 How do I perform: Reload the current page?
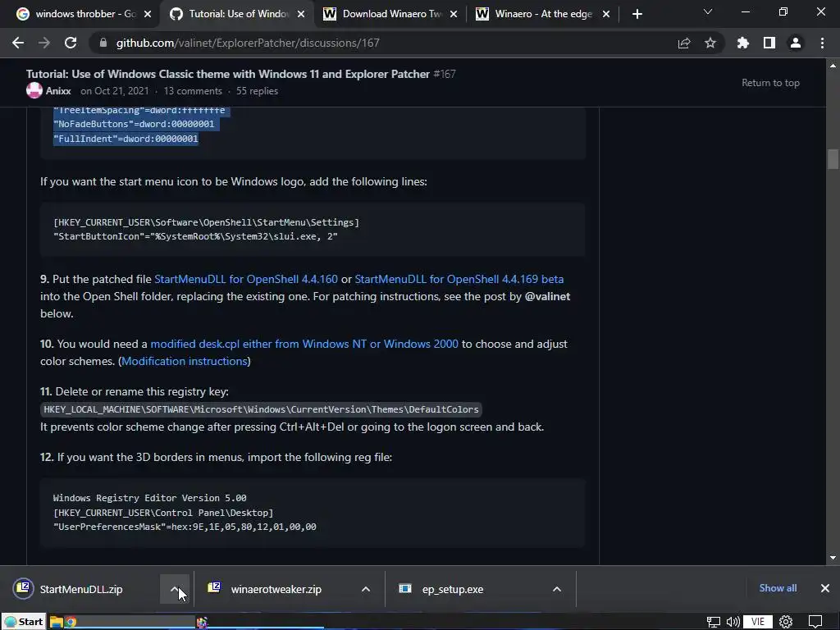pos(71,43)
